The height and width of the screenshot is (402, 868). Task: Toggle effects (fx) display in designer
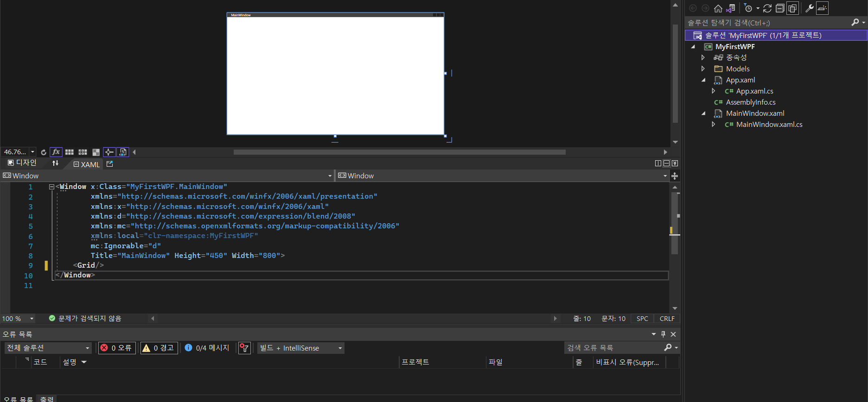(x=56, y=152)
